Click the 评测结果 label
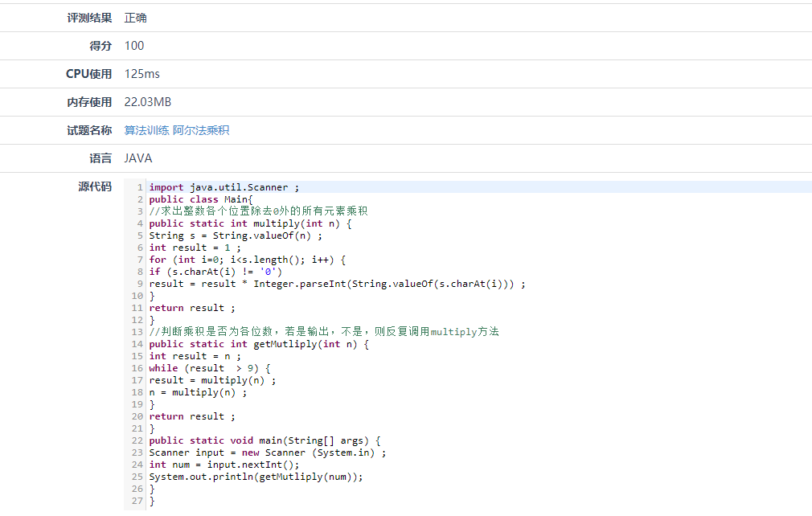The image size is (812, 516). click(89, 18)
